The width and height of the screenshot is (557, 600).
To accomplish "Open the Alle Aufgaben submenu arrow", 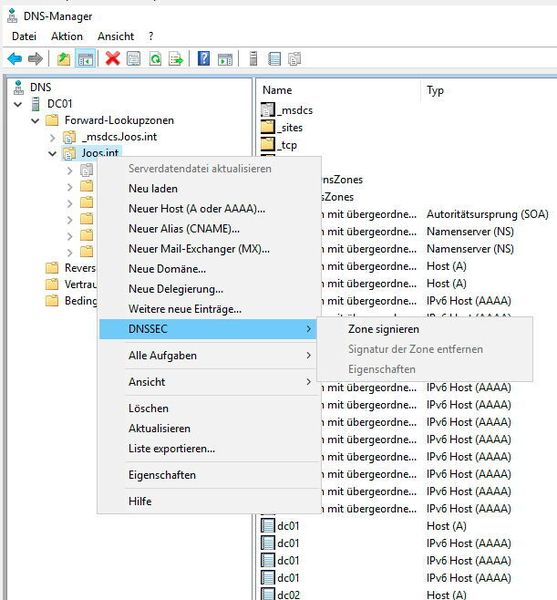I will [x=308, y=355].
